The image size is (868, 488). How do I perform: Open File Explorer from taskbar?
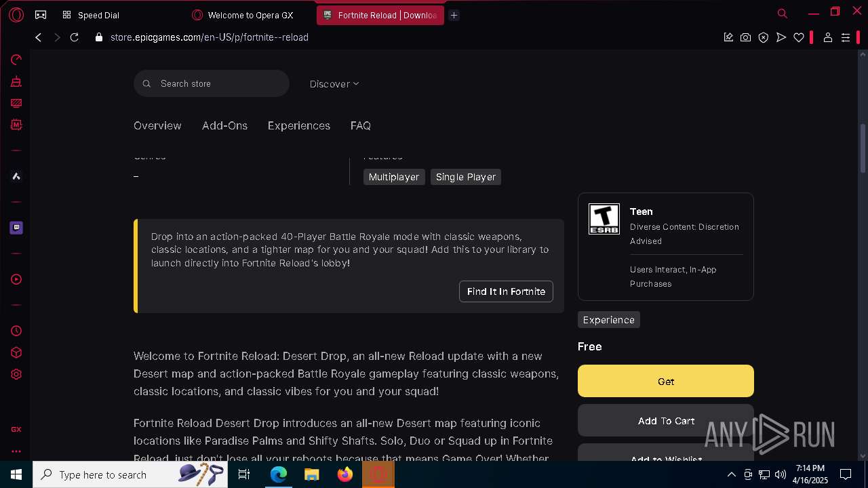click(311, 474)
